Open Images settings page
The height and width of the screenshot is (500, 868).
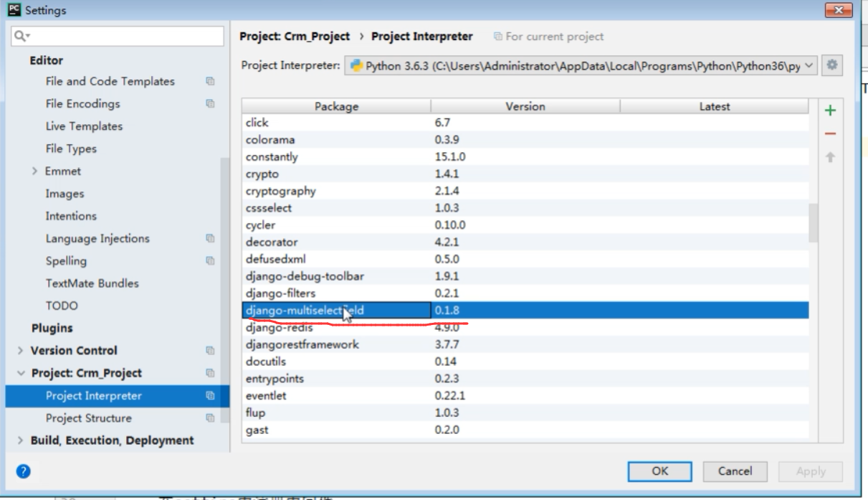65,193
